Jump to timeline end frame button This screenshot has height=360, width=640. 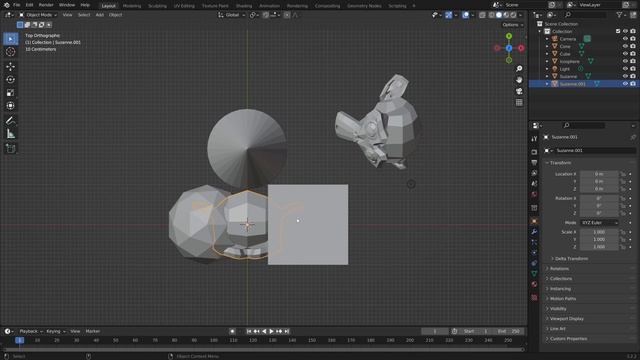[x=287, y=331]
